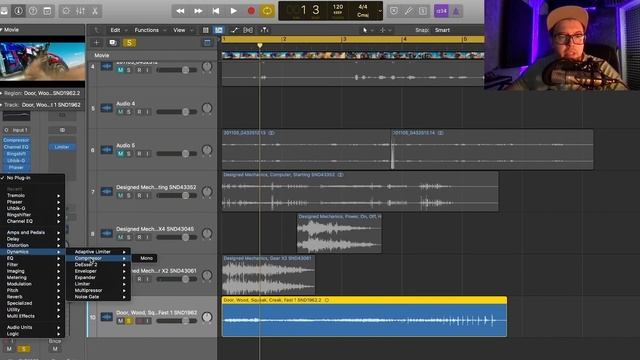640x360 pixels.
Task: Click the duplicate track icon
Action: [x=113, y=43]
